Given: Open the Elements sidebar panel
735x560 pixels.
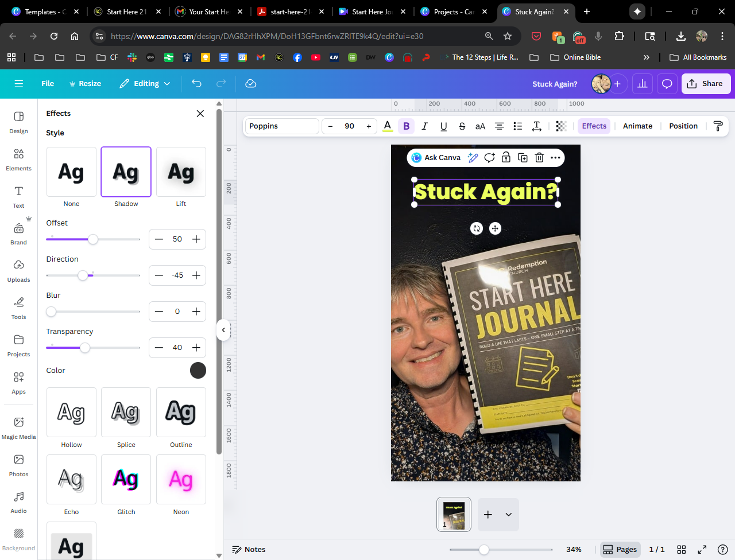Looking at the screenshot, I should pos(19,160).
